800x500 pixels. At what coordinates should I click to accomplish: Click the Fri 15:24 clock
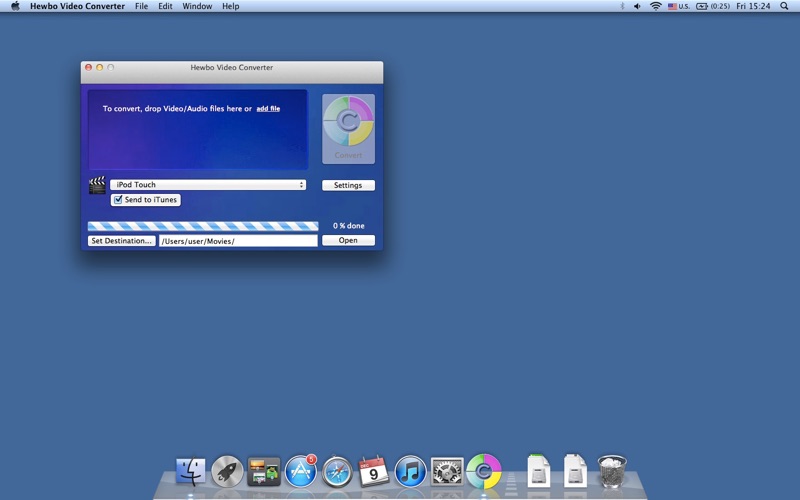pyautogui.click(x=753, y=6)
